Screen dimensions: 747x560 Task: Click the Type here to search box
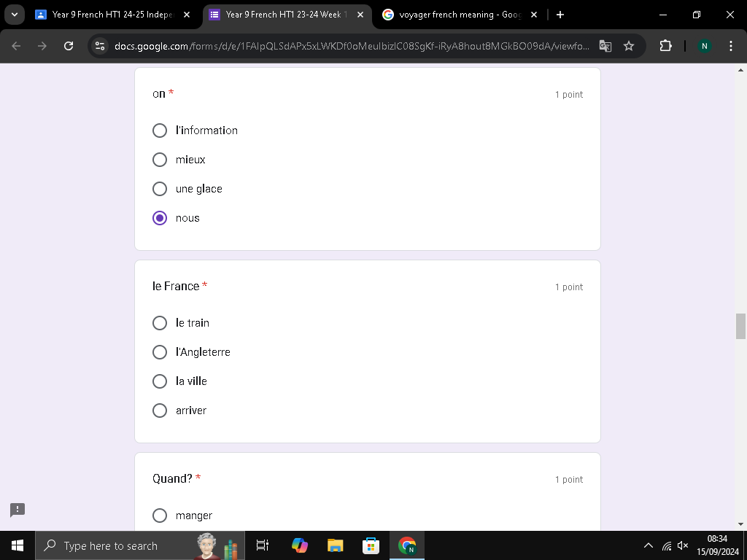coord(140,545)
